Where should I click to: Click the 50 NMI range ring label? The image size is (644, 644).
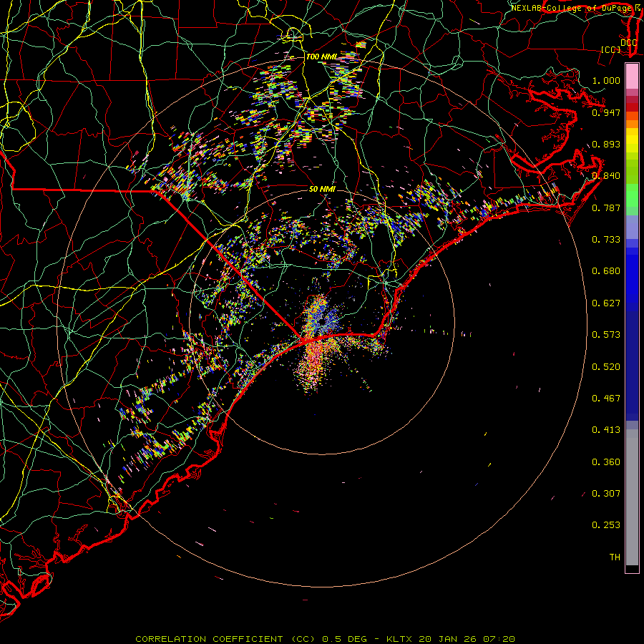[x=323, y=189]
